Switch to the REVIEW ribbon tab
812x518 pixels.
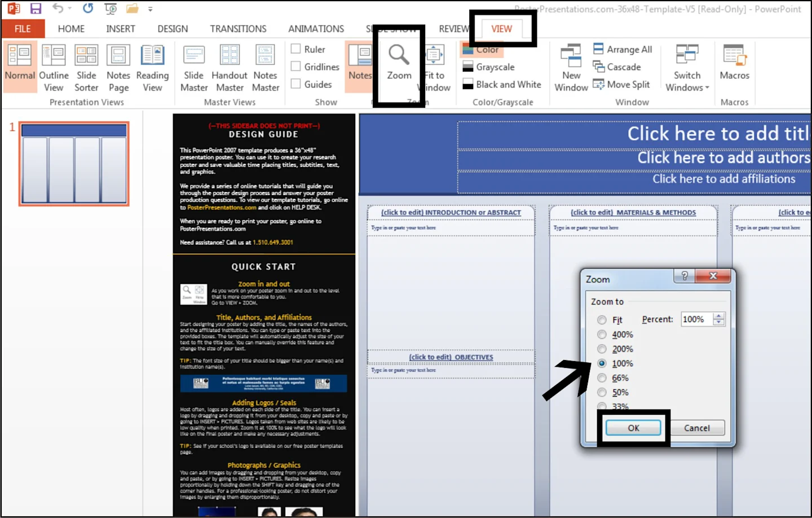point(454,28)
